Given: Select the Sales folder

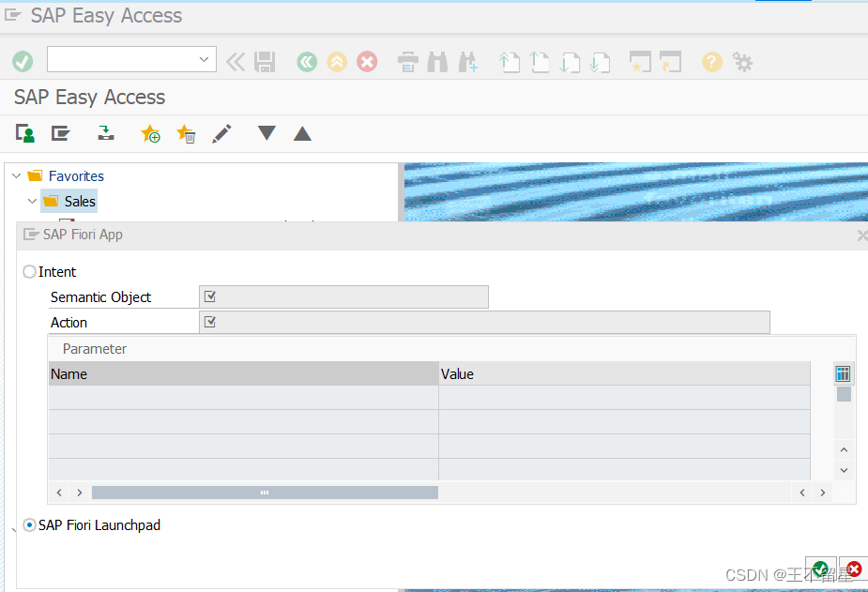Looking at the screenshot, I should (69, 201).
